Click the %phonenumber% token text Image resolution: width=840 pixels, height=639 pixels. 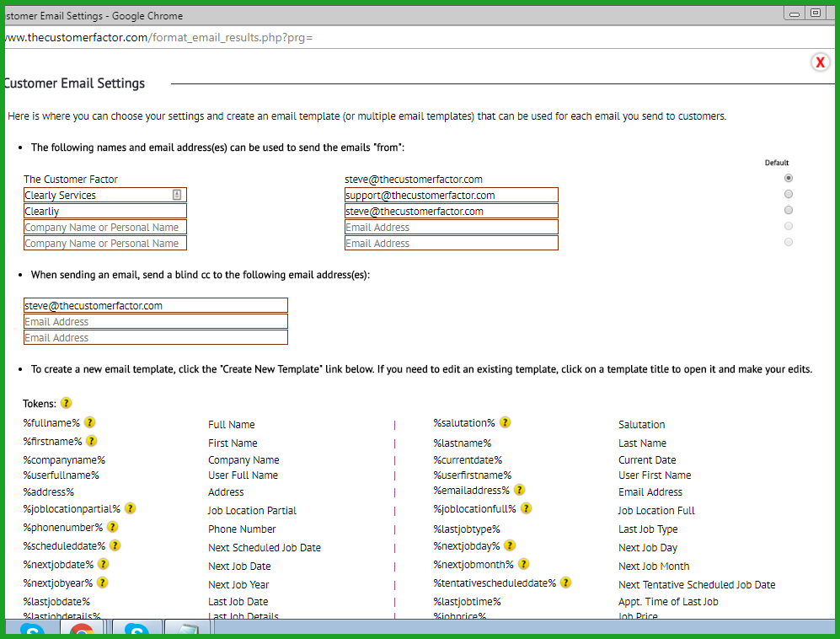coord(62,528)
